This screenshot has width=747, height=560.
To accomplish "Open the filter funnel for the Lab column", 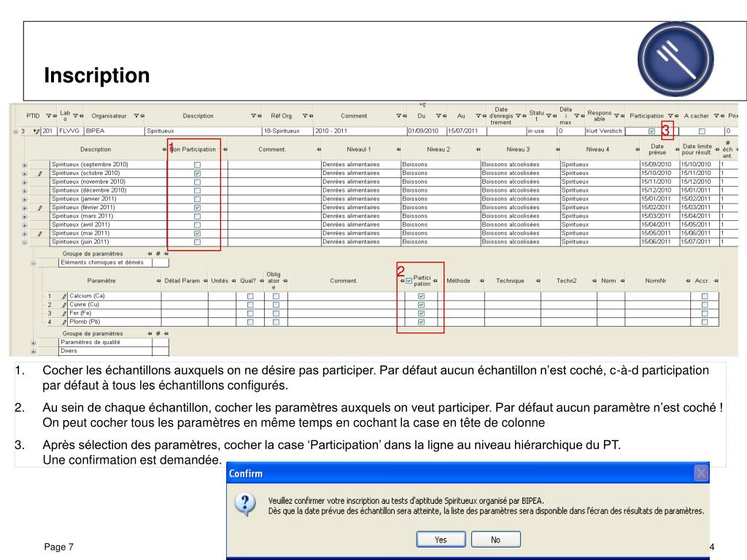I will pyautogui.click(x=75, y=116).
